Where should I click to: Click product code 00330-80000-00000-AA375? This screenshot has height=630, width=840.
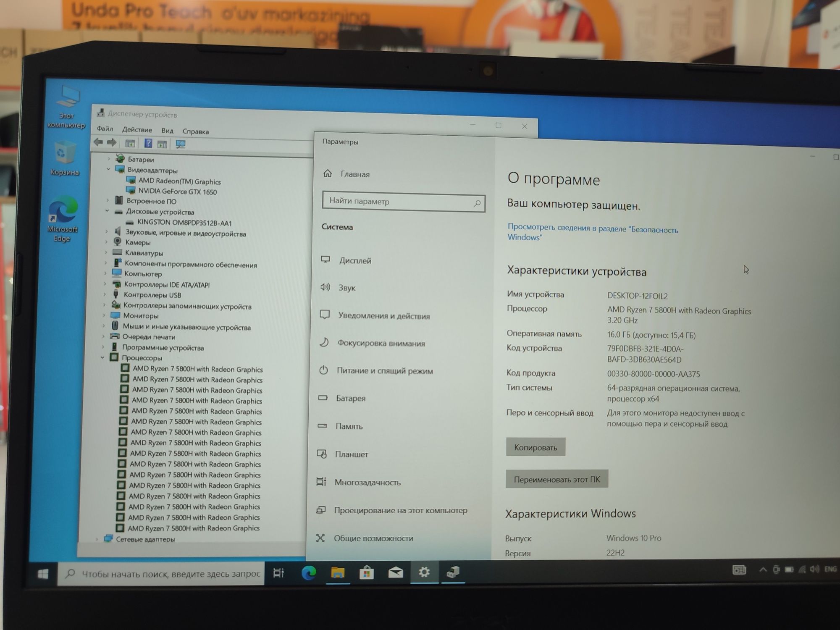point(653,374)
